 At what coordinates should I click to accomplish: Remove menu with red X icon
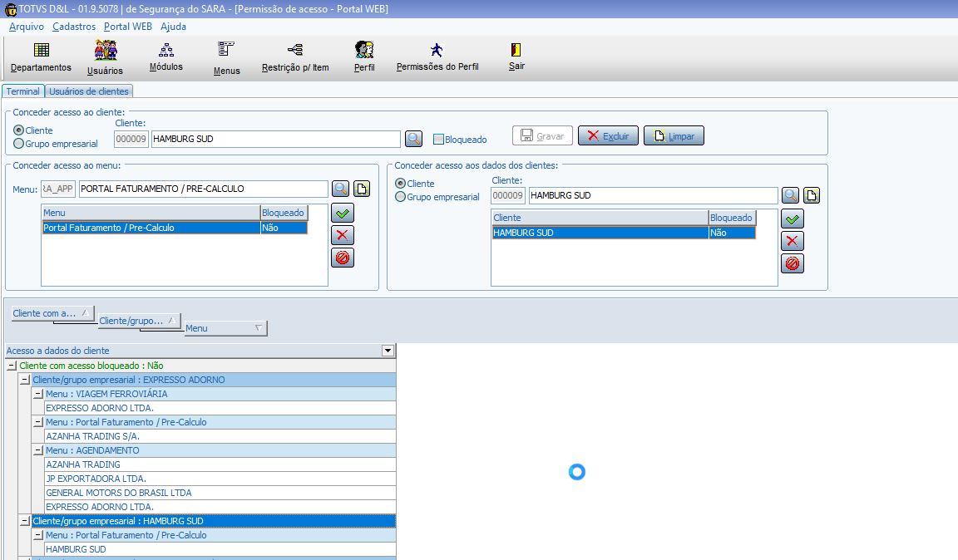tap(342, 235)
